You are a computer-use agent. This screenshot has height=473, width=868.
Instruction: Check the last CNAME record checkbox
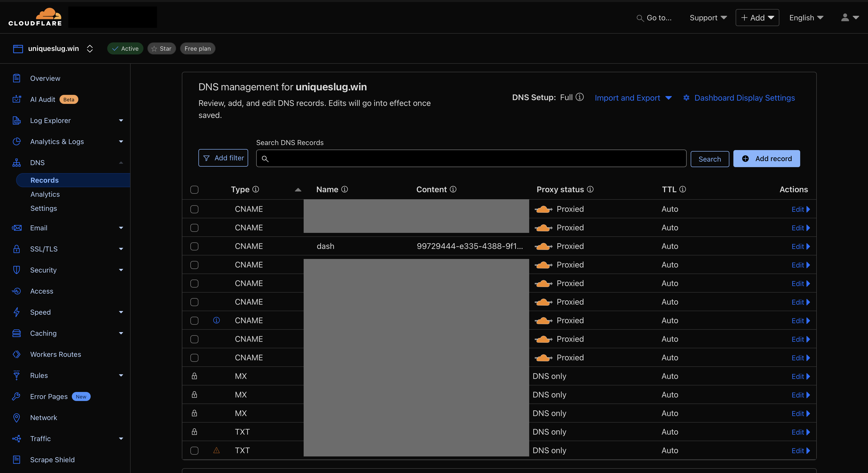(x=194, y=358)
